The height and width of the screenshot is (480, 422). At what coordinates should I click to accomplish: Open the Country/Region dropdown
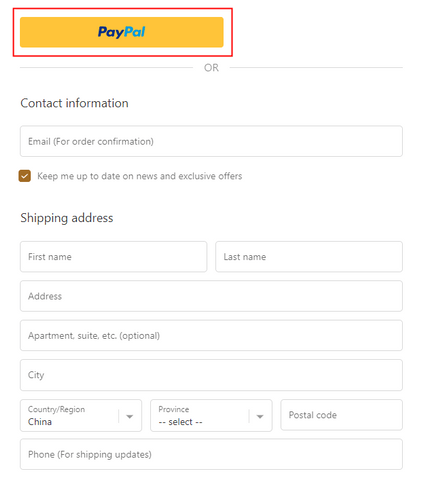click(x=81, y=415)
